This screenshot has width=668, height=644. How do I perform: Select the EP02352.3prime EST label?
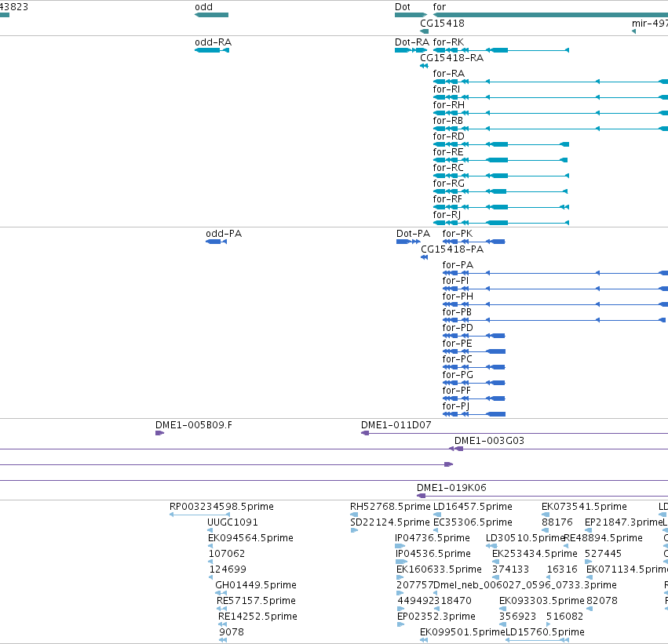[436, 617]
